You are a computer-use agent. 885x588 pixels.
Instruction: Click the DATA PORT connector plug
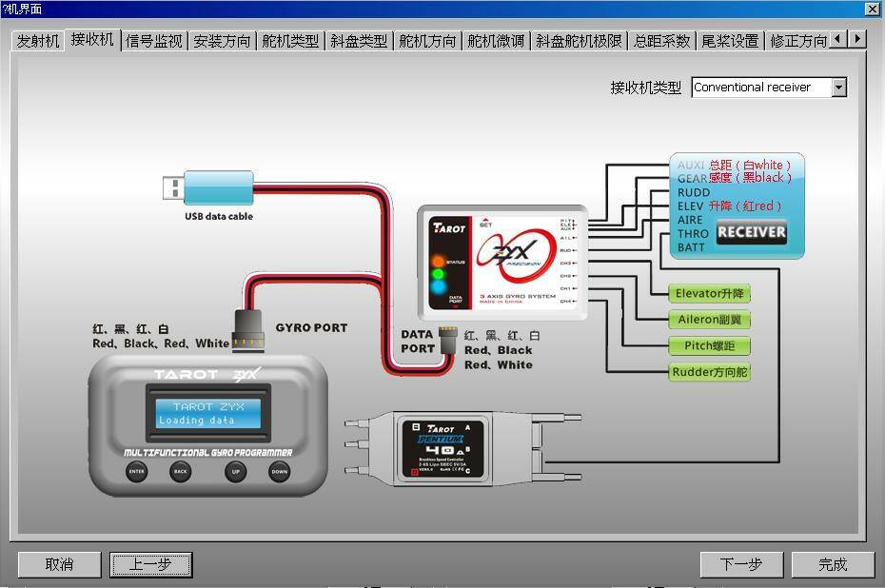click(447, 339)
